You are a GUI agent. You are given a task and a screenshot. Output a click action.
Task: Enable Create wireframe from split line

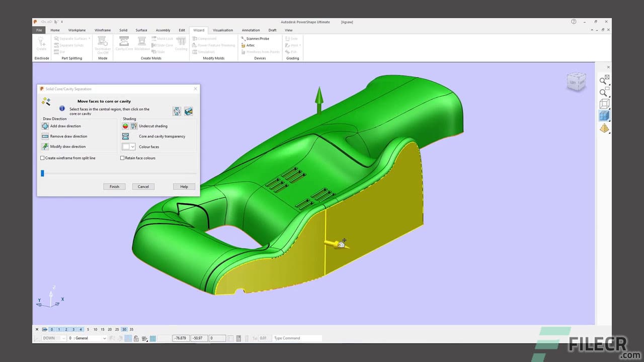[42, 158]
